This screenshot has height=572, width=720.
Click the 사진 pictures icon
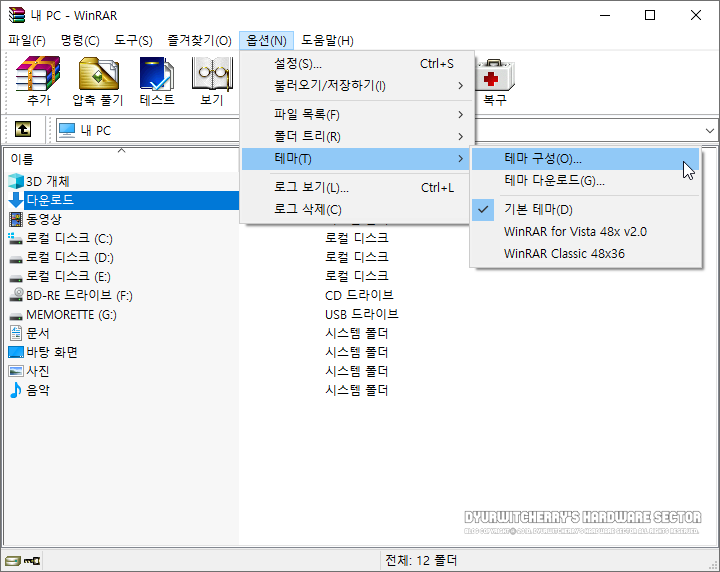click(x=16, y=371)
